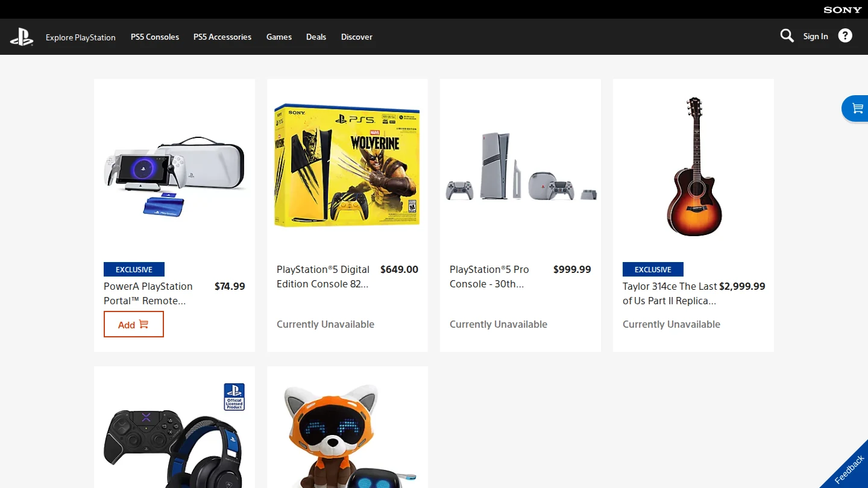This screenshot has height=488, width=868.
Task: Open PowerA PlayStation Portal Remote product title
Action: click(148, 293)
